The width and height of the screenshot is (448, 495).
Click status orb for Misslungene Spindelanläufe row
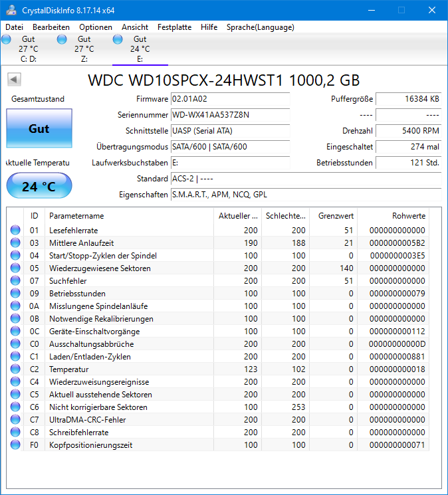coord(15,306)
